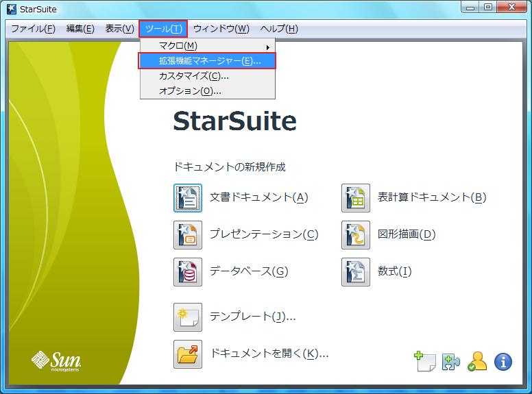Click the StarSuite title bar icon
This screenshot has width=532, height=394.
pyautogui.click(x=12, y=9)
